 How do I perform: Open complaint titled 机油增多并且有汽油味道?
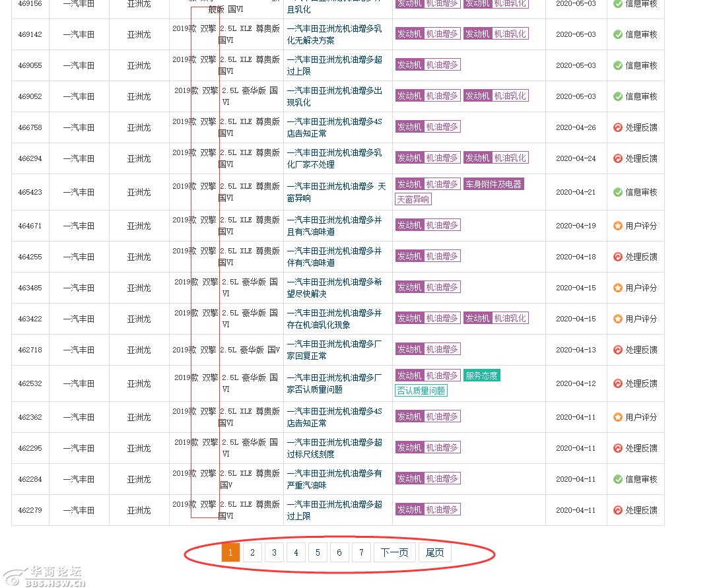click(334, 226)
